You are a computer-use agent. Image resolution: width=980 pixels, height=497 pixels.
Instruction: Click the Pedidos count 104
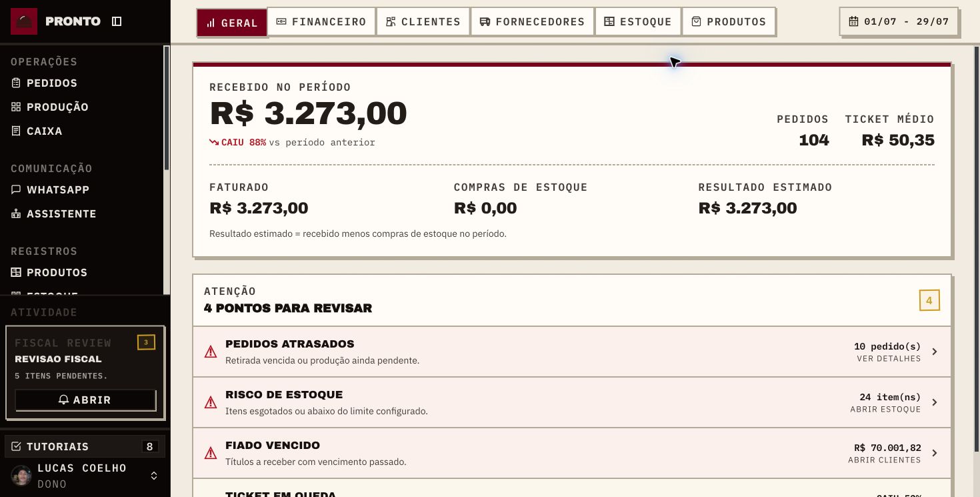click(814, 140)
